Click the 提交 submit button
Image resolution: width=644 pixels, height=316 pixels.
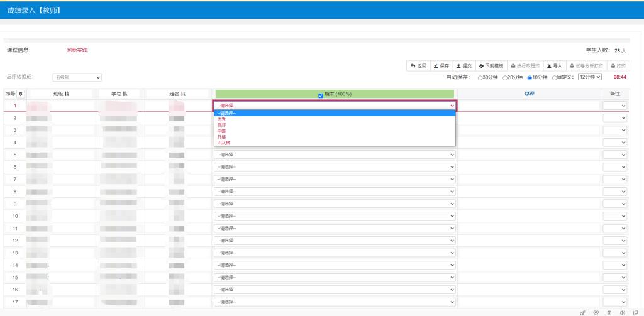[x=464, y=65]
